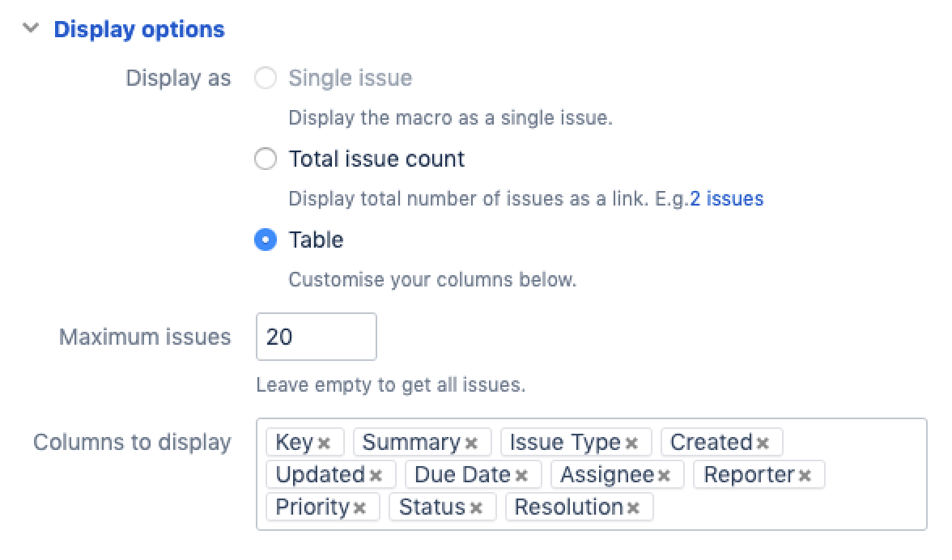952x560 pixels.
Task: Remove the Assignee column tag
Action: [665, 476]
